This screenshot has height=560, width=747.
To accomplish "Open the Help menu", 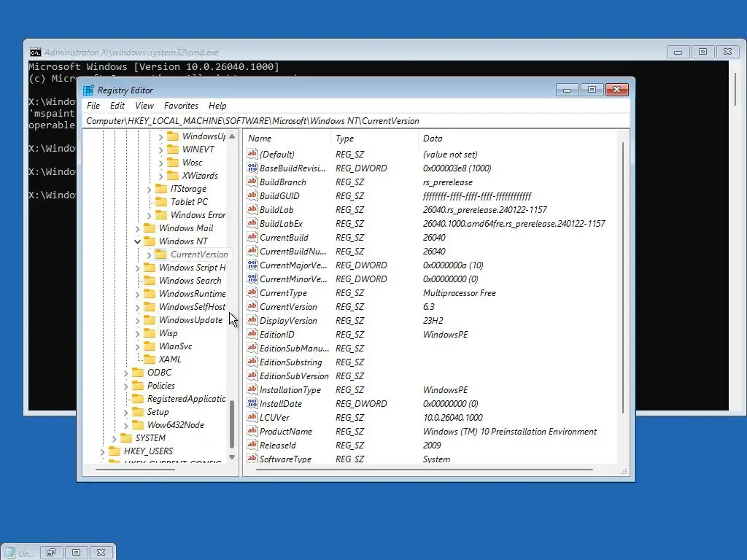I will point(217,106).
